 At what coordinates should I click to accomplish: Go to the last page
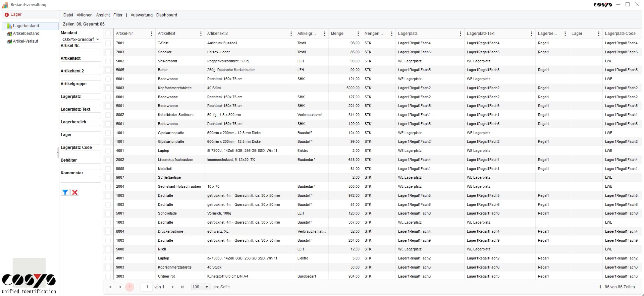[x=182, y=287]
